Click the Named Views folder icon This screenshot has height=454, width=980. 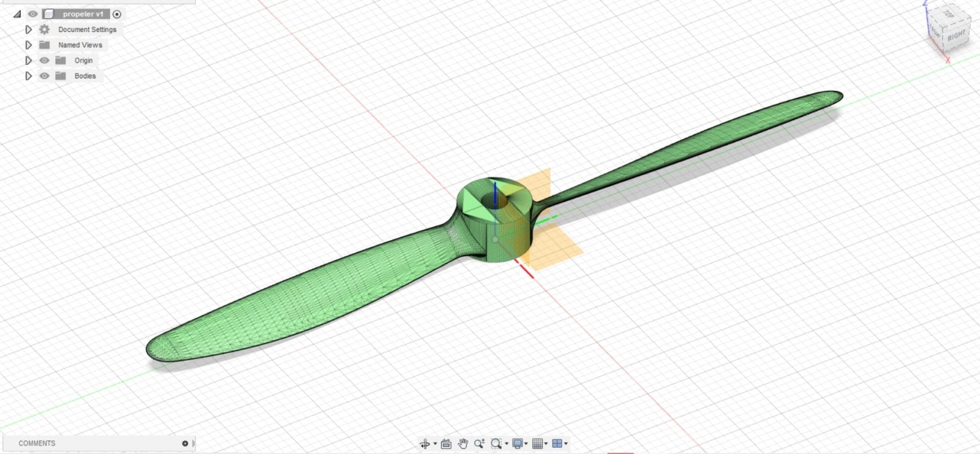44,45
